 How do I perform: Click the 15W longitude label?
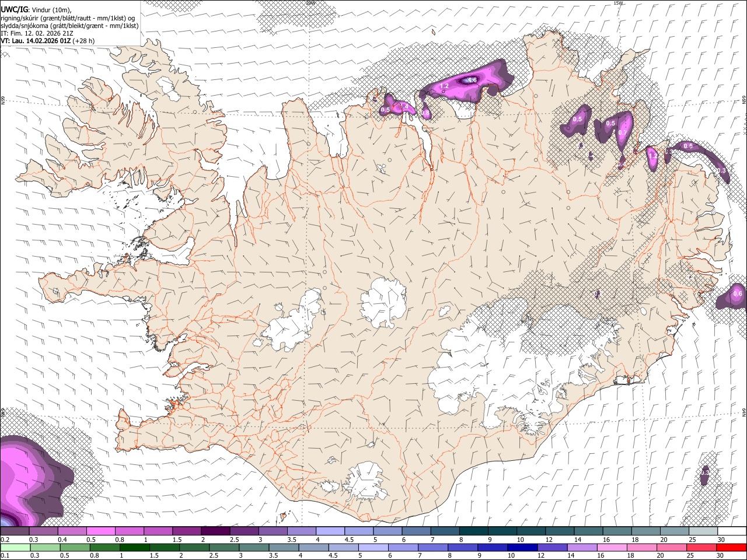(x=618, y=3)
